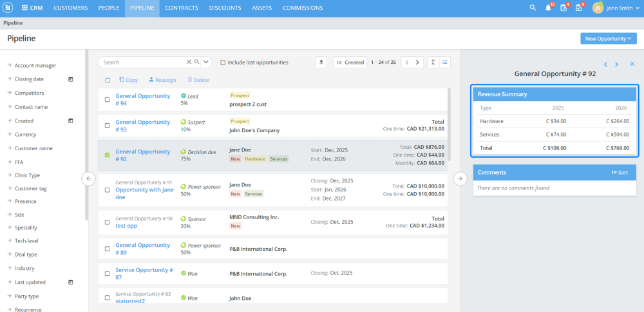
Task: Click calendar icon next to Created filter
Action: pyautogui.click(x=71, y=121)
